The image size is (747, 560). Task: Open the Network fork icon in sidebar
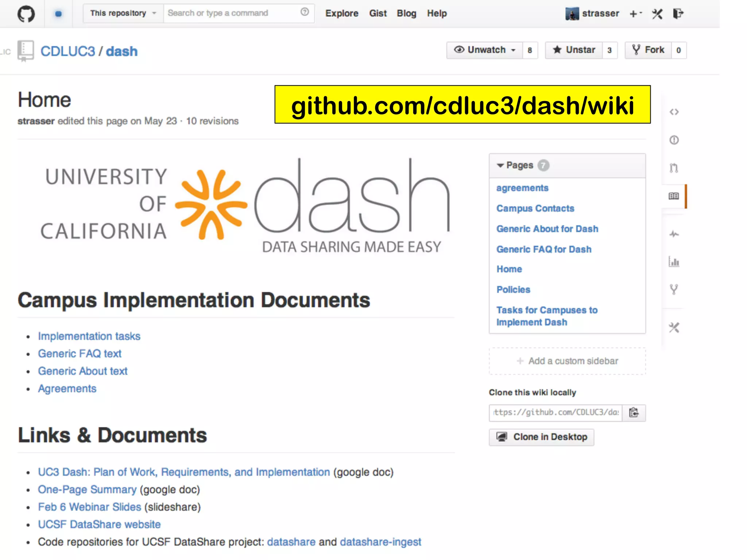[x=674, y=289]
